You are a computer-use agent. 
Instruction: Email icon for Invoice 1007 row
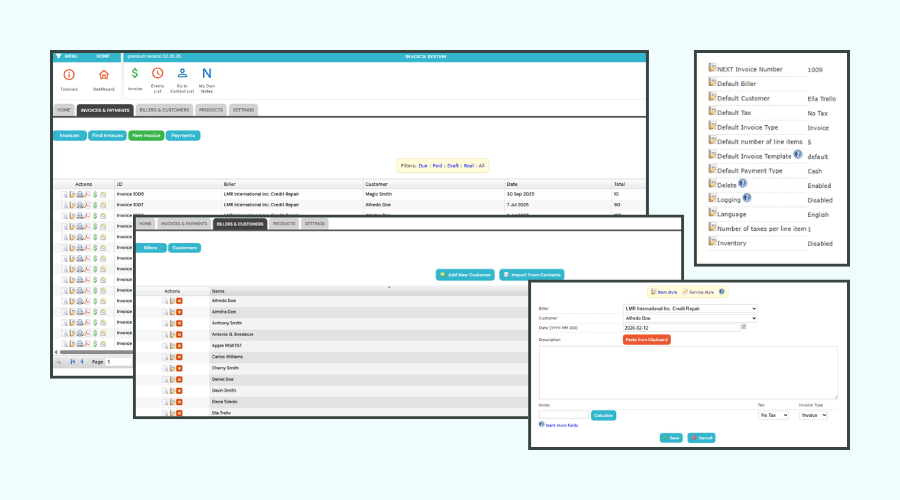103,205
